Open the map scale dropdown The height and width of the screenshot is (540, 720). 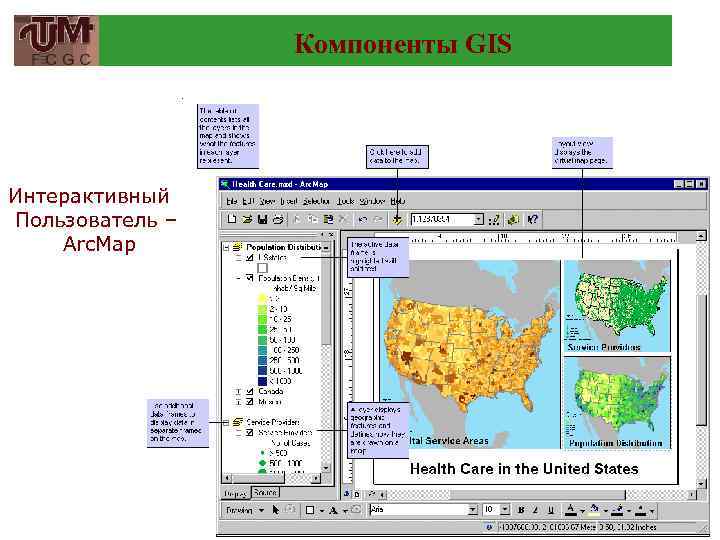point(478,219)
